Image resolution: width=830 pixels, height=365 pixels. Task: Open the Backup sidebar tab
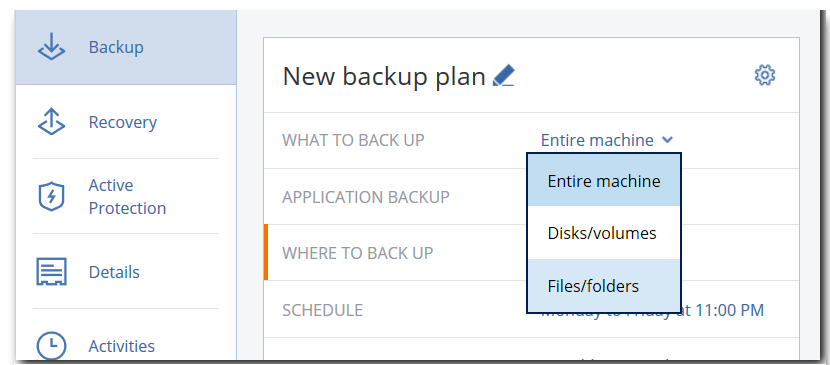tap(126, 47)
